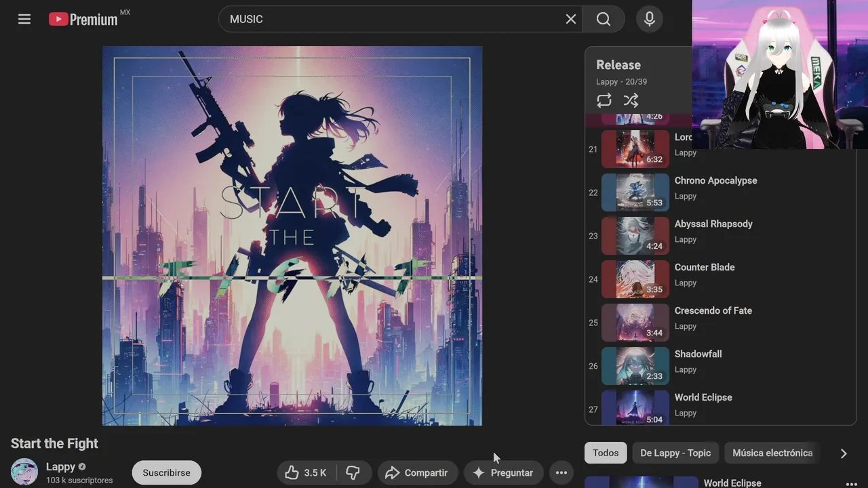Image resolution: width=868 pixels, height=488 pixels.
Task: Clear the search box text
Action: pyautogui.click(x=571, y=19)
